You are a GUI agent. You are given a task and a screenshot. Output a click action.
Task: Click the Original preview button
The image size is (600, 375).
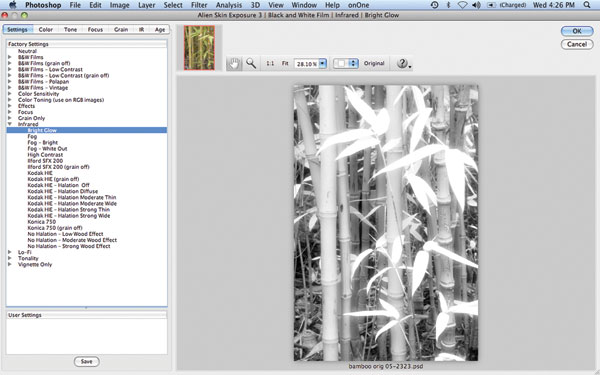click(x=374, y=64)
